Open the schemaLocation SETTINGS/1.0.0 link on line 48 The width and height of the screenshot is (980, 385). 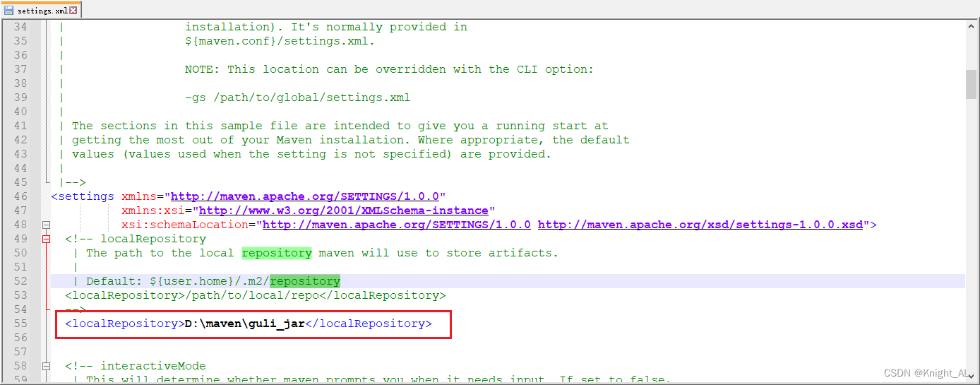click(397, 225)
